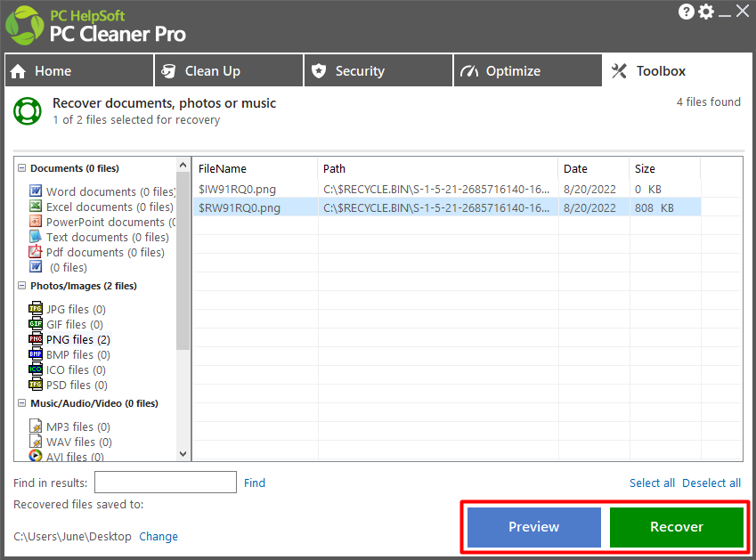Go to the Security tab

point(378,70)
